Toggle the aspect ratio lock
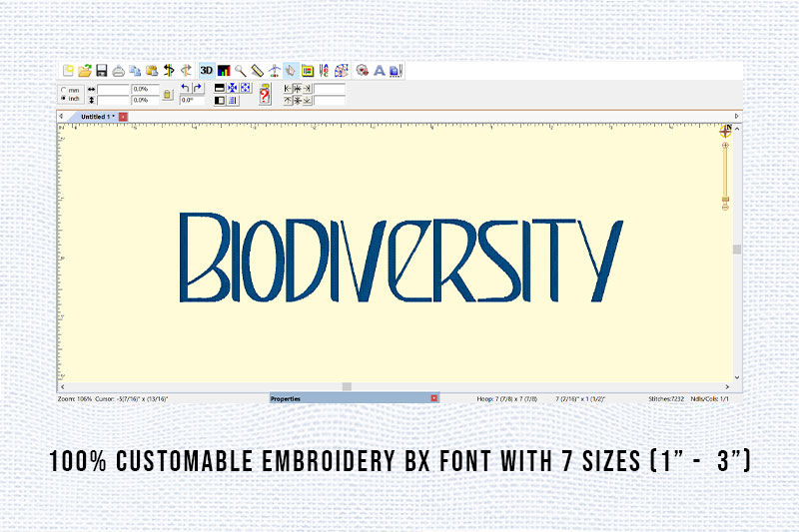 [167, 95]
